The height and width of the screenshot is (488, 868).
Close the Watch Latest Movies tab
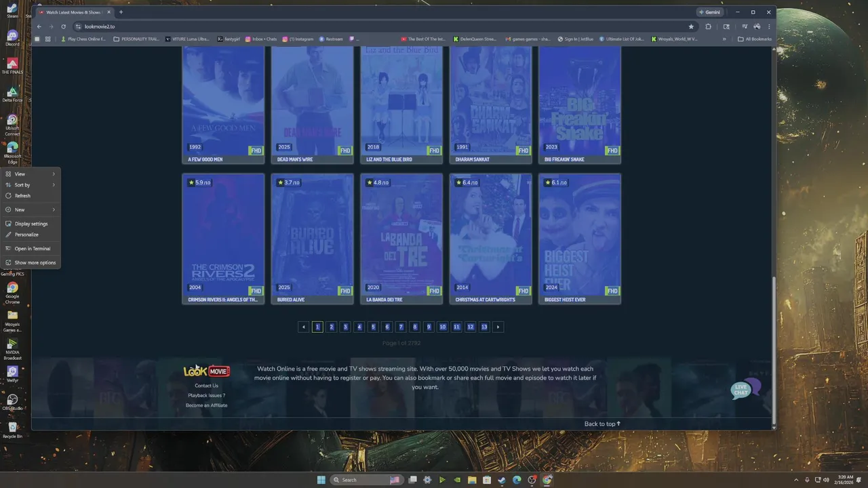click(x=108, y=12)
